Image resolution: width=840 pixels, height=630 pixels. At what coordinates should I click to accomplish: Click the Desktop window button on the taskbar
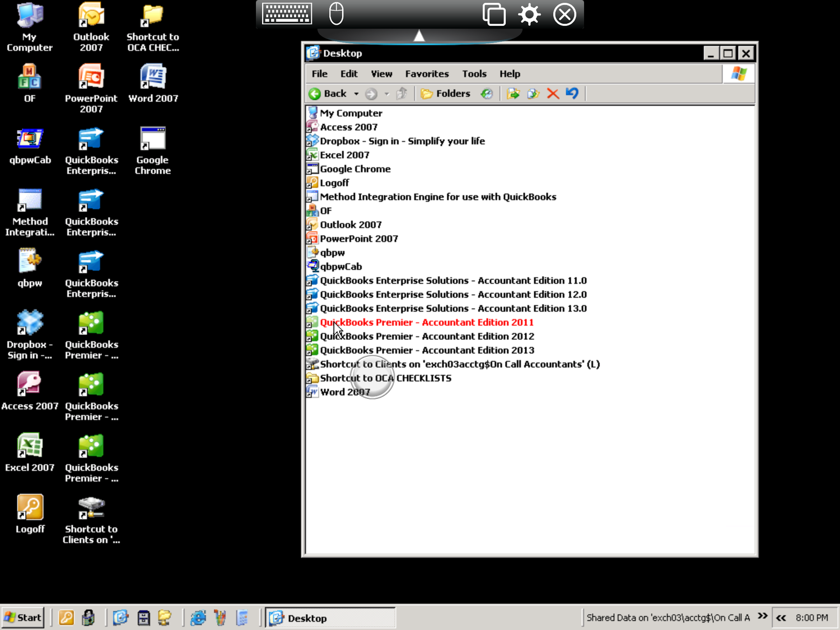pos(331,618)
